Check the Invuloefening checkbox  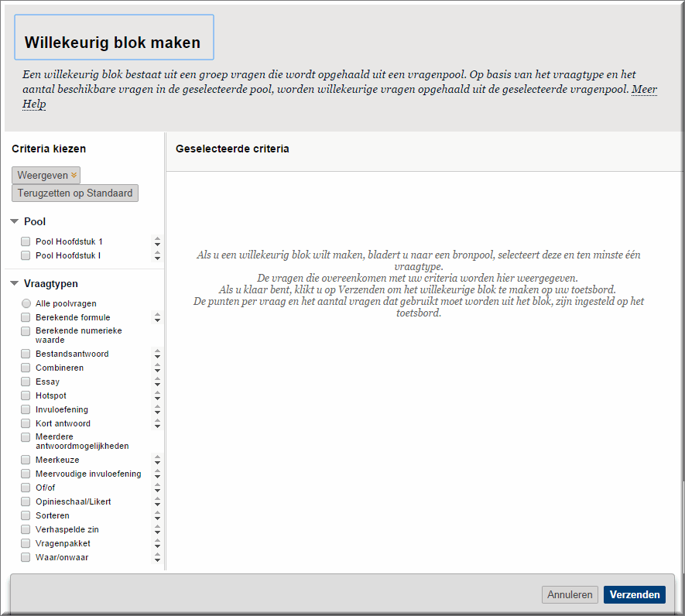26,410
